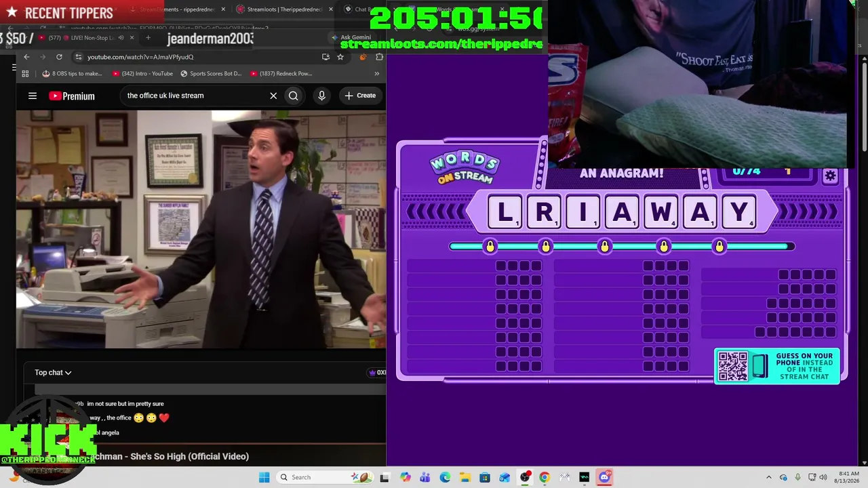
Task: Open the YouTube Create button
Action: (359, 96)
